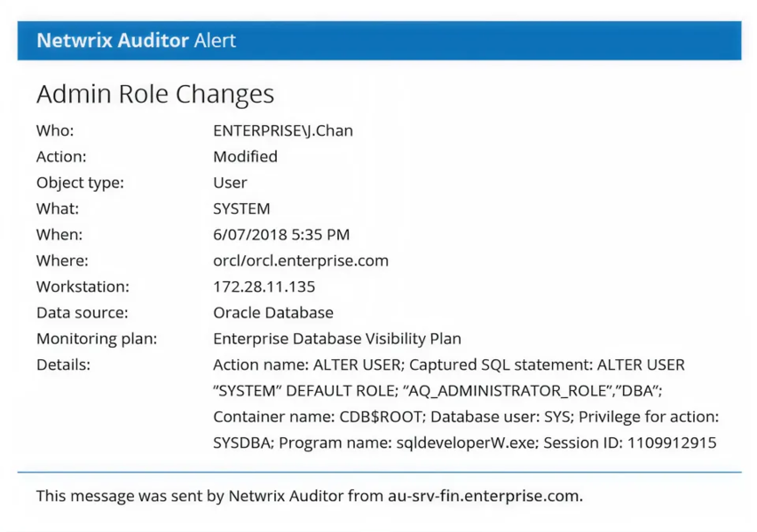Click the workstation IP 172.28.11.135

(x=264, y=287)
